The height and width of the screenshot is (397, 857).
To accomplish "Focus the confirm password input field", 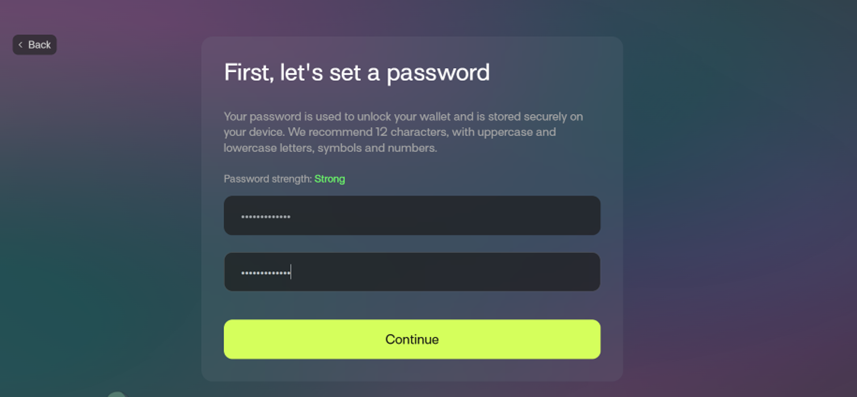I will [x=412, y=272].
